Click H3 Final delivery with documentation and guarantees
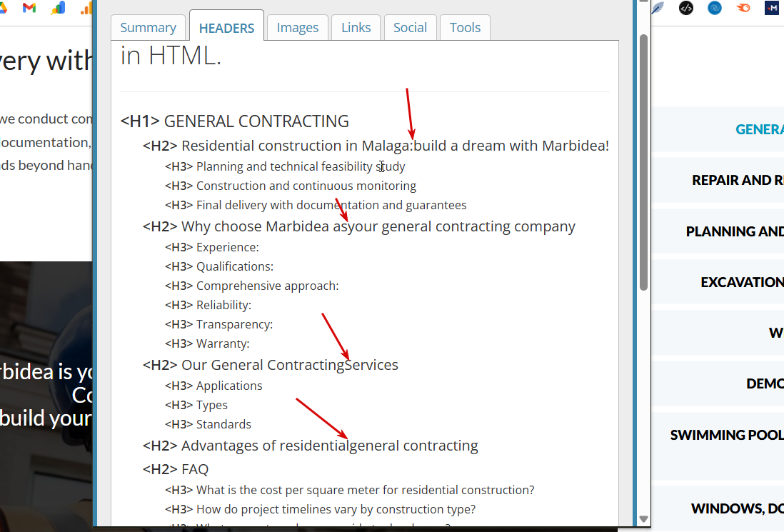Screen dimensions: 784x532 316,205
